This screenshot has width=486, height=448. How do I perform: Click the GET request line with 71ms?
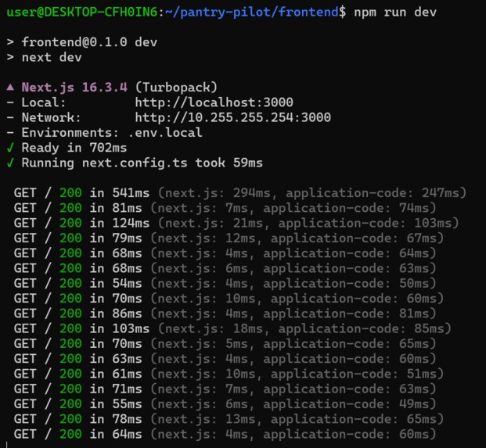[225, 389]
